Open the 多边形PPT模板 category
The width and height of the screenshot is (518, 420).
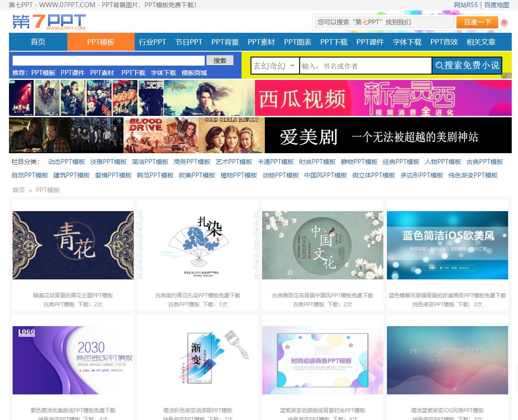422,175
